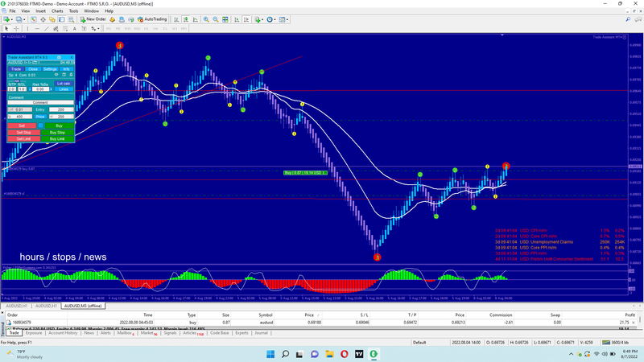Toggle the AutoTrading button

click(x=152, y=19)
